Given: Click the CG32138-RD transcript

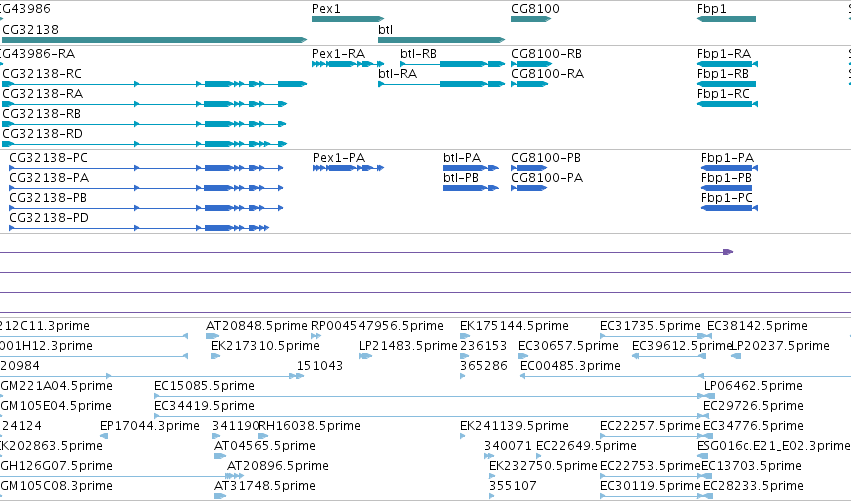Looking at the screenshot, I should [x=144, y=144].
